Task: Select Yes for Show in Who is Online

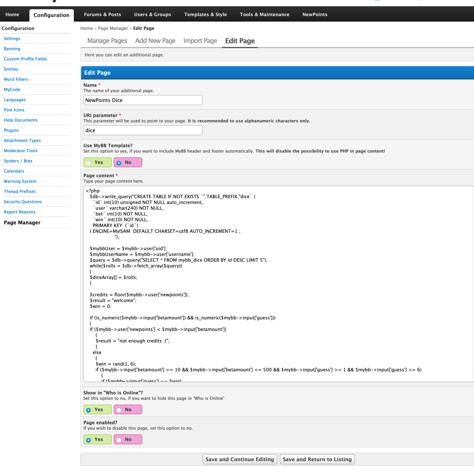Action: (97, 409)
